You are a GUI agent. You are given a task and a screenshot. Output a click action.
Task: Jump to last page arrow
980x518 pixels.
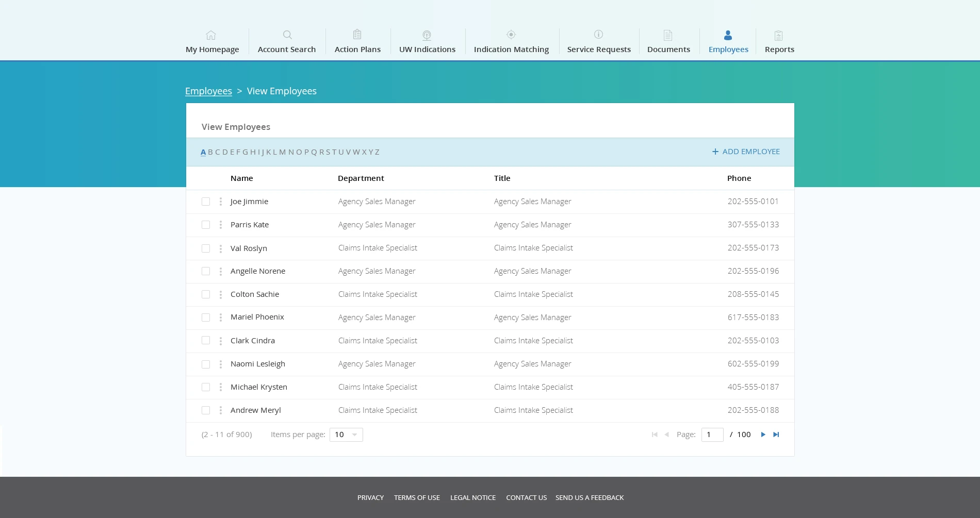(x=776, y=435)
